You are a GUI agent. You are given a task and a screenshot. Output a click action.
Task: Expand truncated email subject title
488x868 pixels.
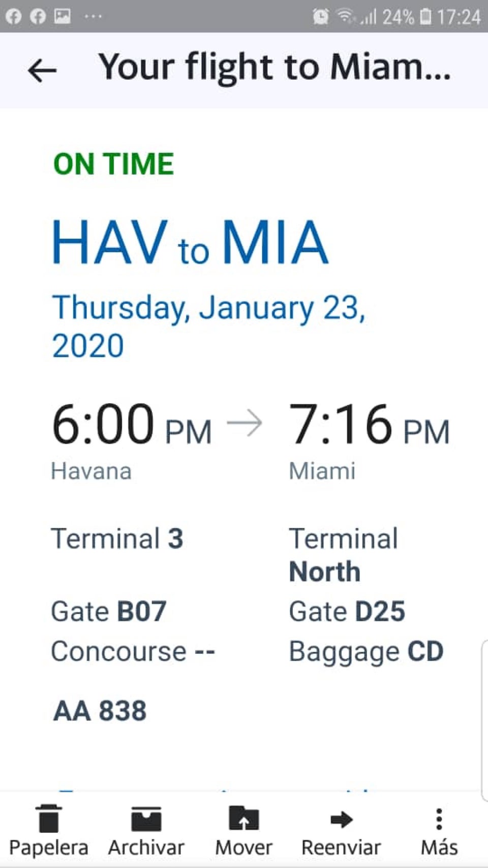click(275, 68)
